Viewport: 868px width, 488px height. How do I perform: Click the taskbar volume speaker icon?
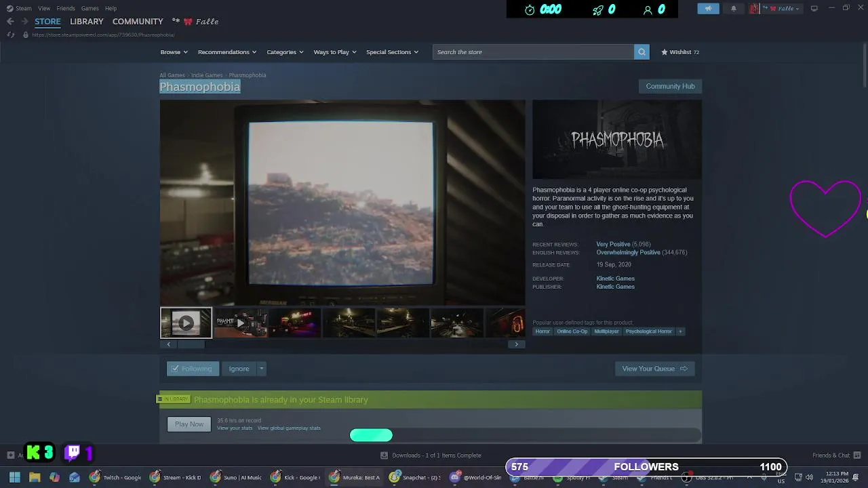pos(809,477)
